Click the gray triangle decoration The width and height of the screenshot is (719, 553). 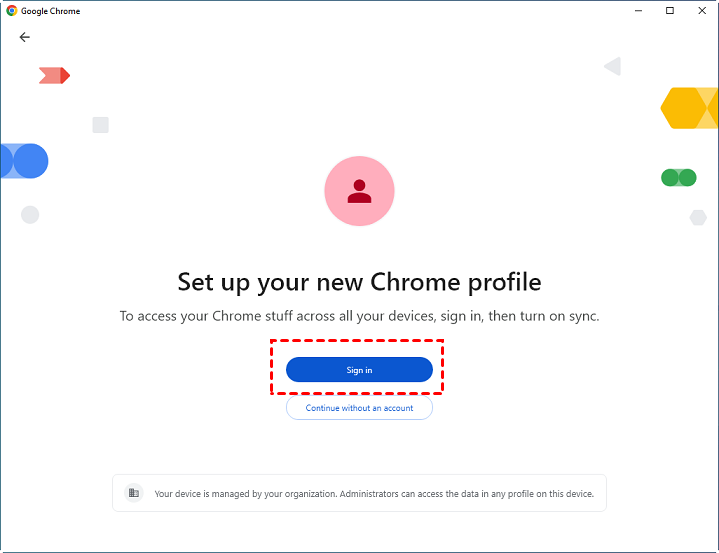pos(613,67)
